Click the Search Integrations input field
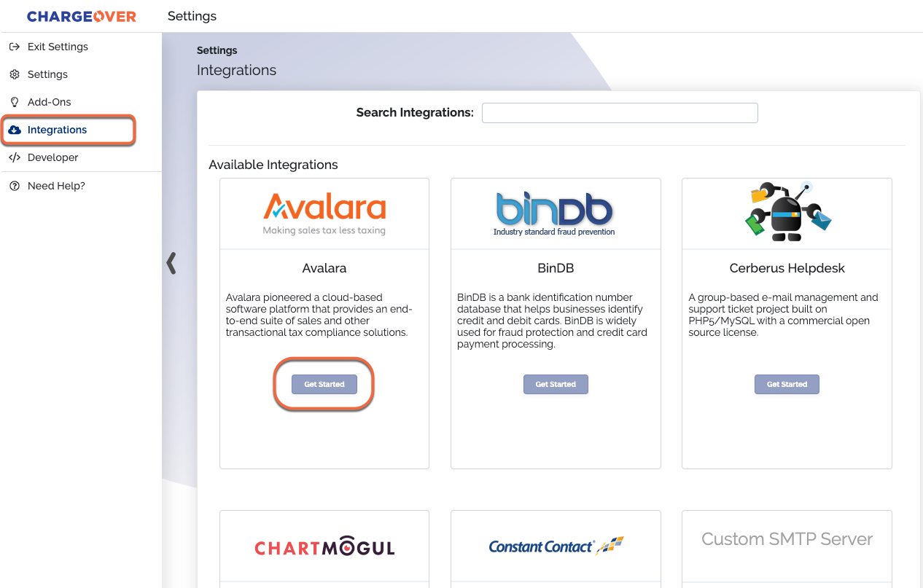This screenshot has width=923, height=588. 620,113
